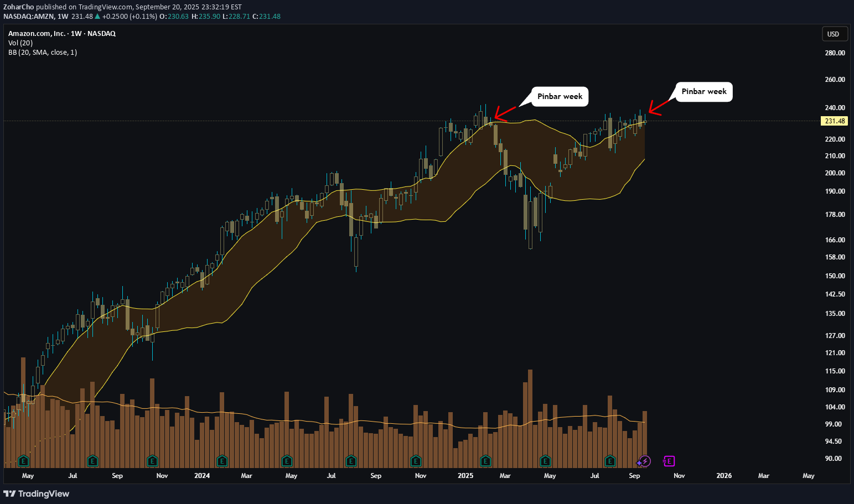Click the TradingView logo
854x504 pixels.
point(37,493)
